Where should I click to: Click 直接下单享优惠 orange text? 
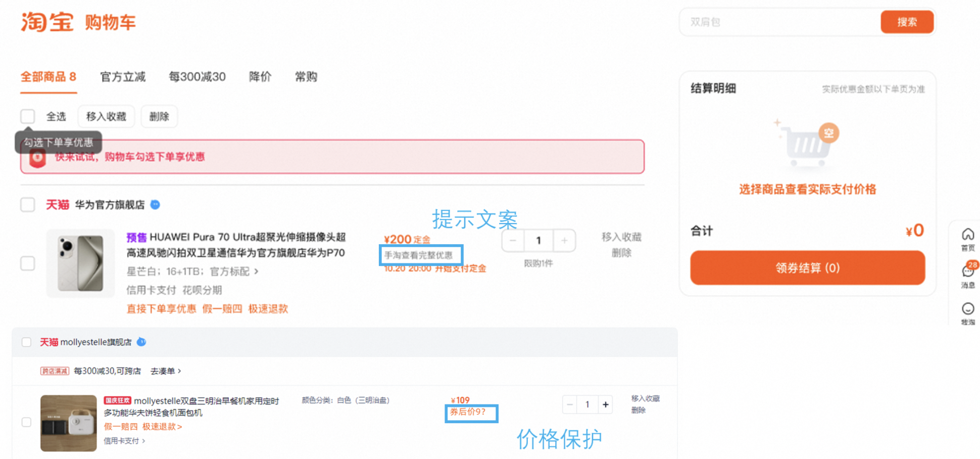[x=161, y=309]
